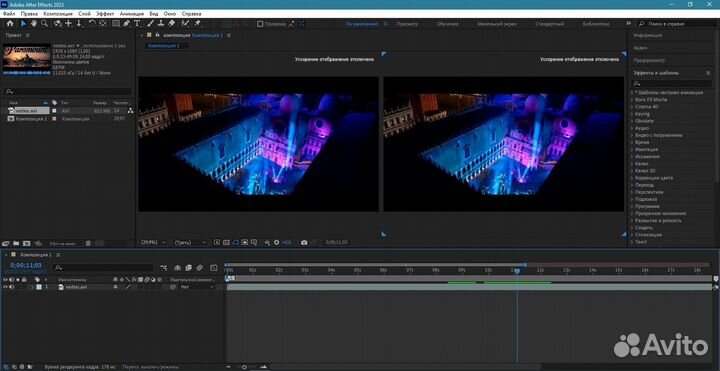Switch to the Библиотеки workspace

(x=596, y=24)
